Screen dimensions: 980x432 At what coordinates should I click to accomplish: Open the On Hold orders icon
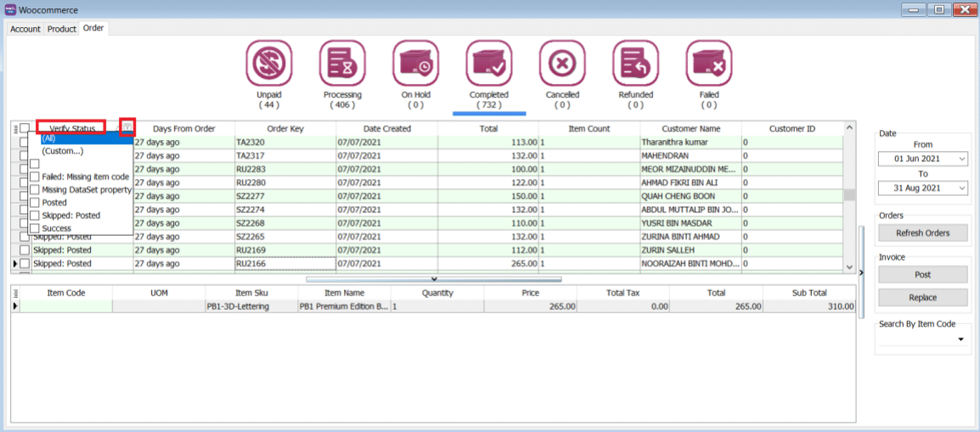[x=415, y=64]
